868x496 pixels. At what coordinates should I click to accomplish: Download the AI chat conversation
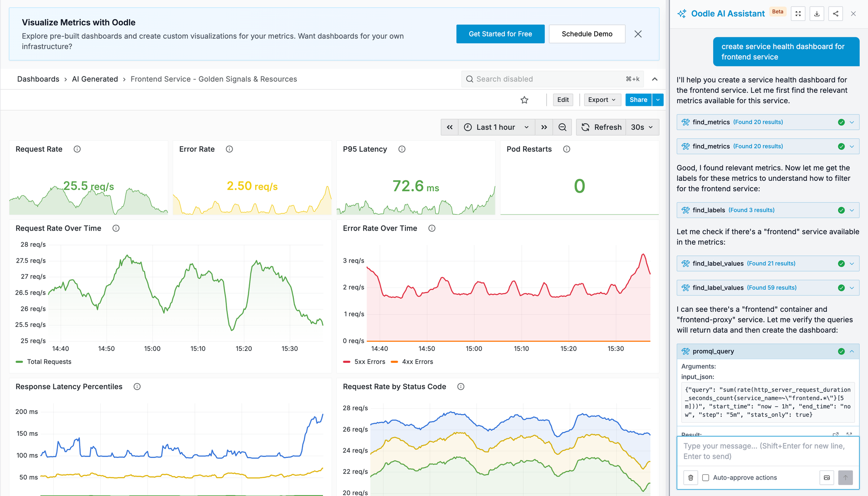817,13
